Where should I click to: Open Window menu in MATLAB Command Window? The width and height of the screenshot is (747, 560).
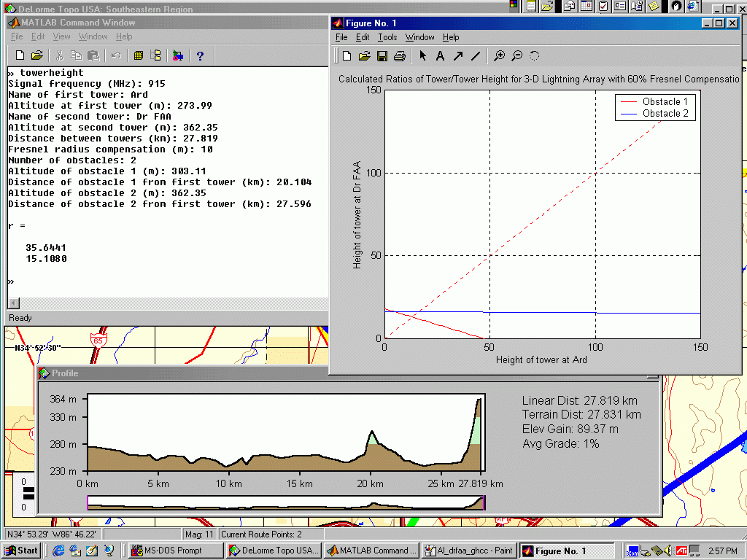pos(93,36)
